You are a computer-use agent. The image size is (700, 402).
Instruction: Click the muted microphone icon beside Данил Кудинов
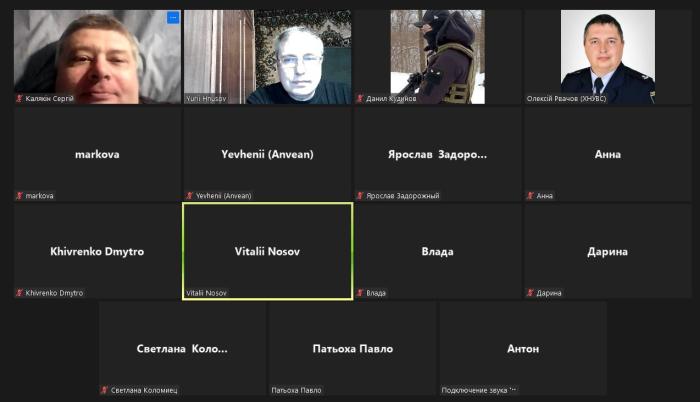pos(360,98)
